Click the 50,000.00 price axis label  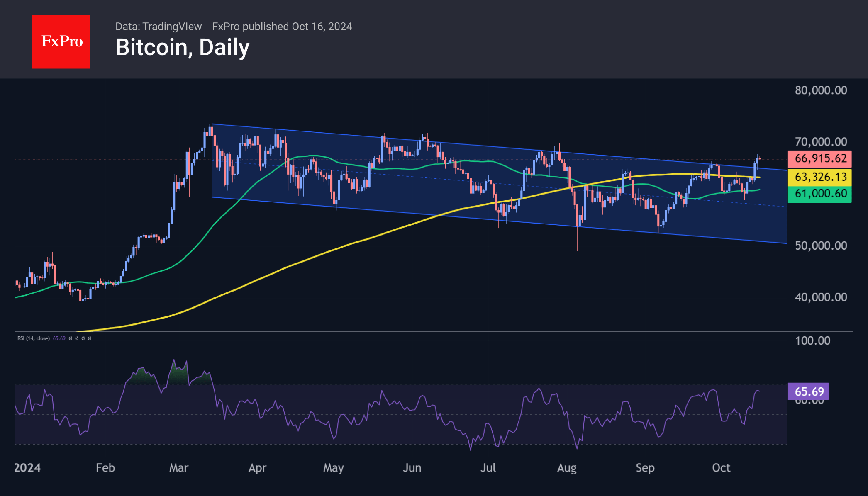pos(821,246)
